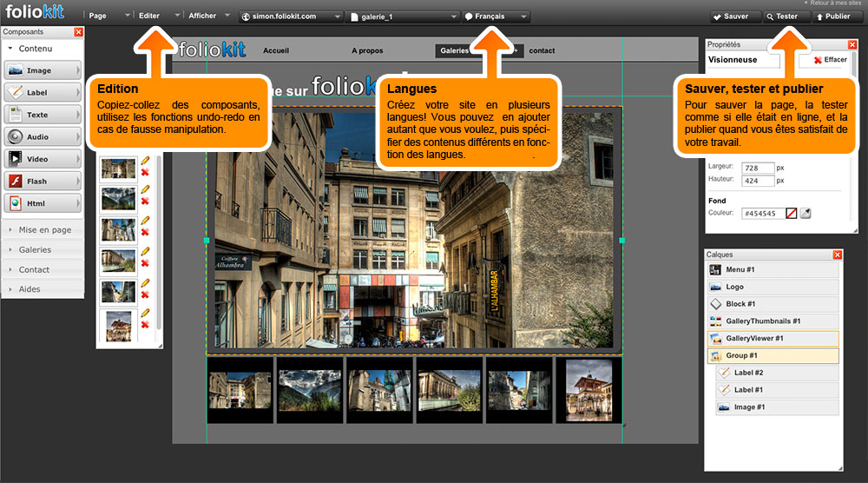Insert an Audio component
Viewport: 868px width, 483px height.
pyautogui.click(x=43, y=137)
